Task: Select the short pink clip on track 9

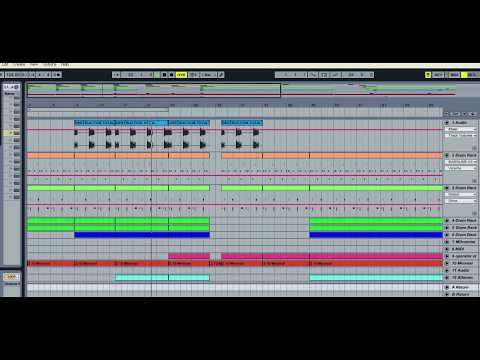Action: (x=189, y=256)
